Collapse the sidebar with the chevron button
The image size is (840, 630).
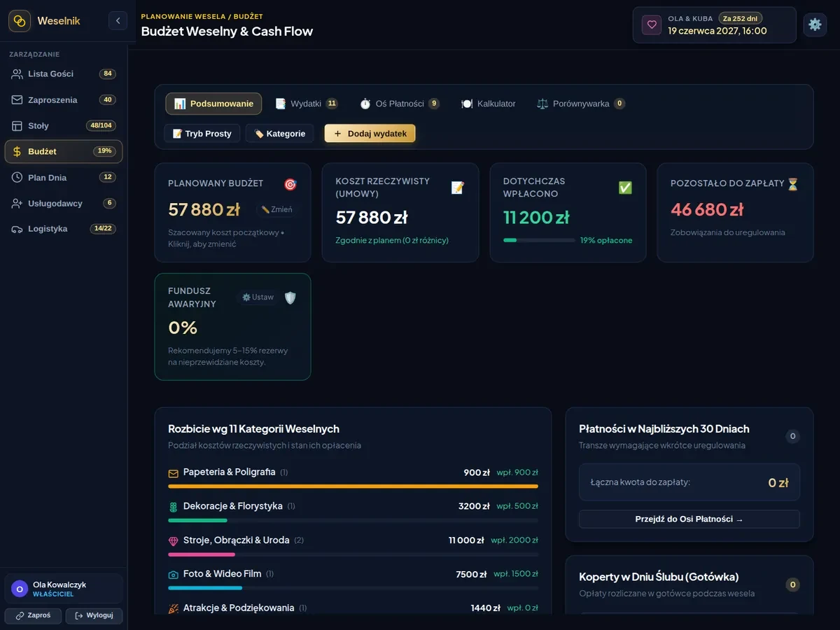point(118,21)
